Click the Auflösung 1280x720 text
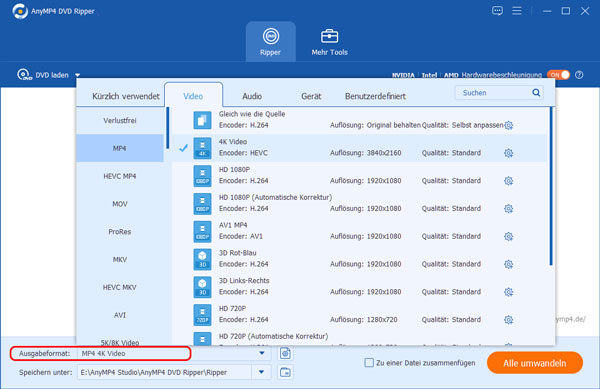Viewport: 600px width, 389px height. click(x=364, y=319)
